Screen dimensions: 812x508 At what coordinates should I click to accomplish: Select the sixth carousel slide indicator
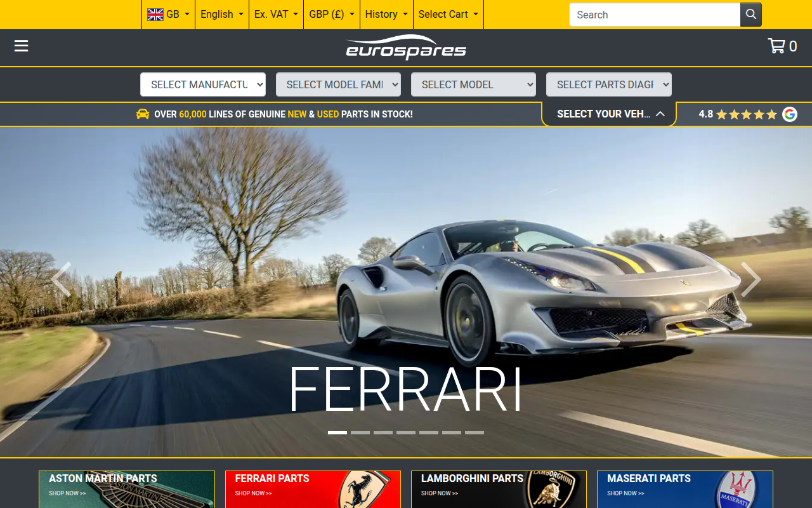[x=452, y=432]
